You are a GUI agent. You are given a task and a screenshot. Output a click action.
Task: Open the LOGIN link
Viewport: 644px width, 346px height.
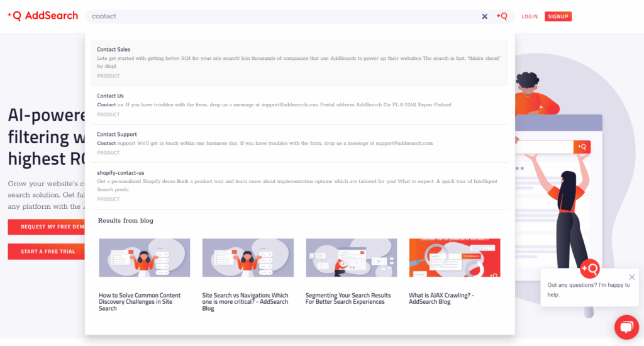[x=530, y=16]
